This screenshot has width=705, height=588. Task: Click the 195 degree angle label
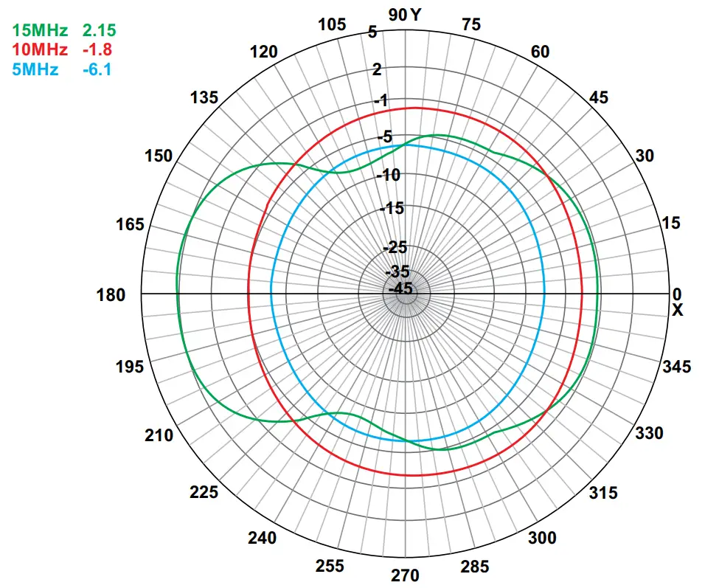[130, 367]
